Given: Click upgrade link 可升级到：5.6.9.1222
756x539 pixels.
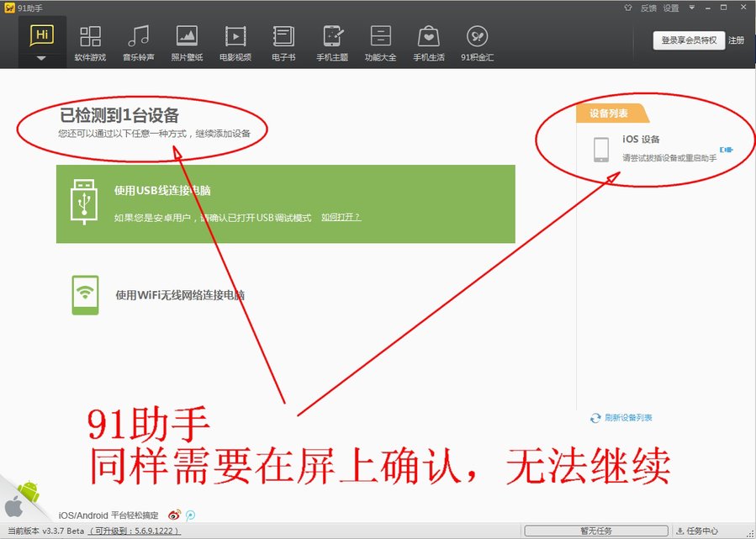Looking at the screenshot, I should point(135,531).
